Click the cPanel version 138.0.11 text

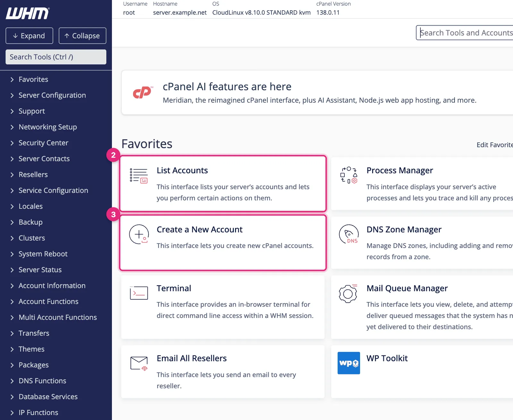pyautogui.click(x=328, y=13)
